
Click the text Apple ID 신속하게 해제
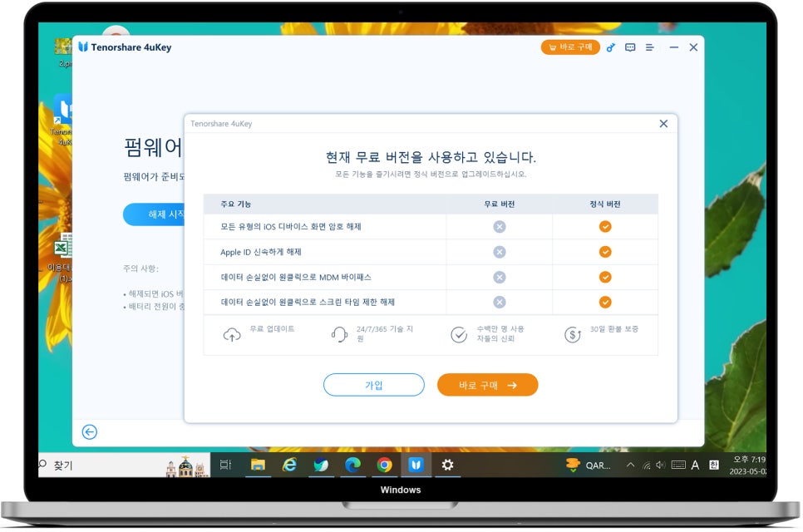click(x=261, y=252)
